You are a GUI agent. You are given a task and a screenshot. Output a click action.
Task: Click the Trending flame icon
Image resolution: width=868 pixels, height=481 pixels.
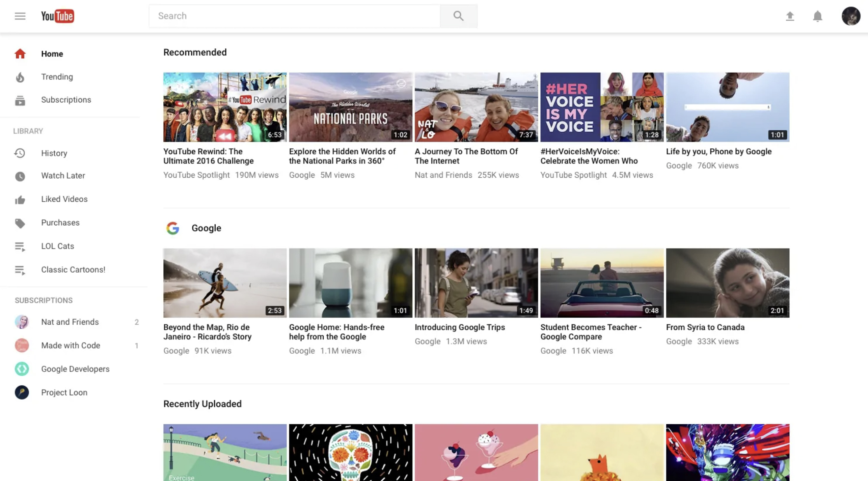[20, 77]
